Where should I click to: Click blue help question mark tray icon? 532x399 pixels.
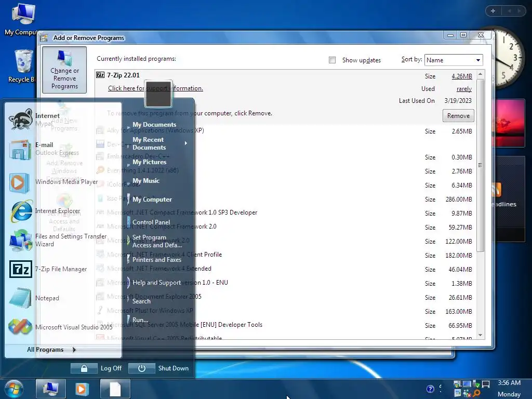430,389
